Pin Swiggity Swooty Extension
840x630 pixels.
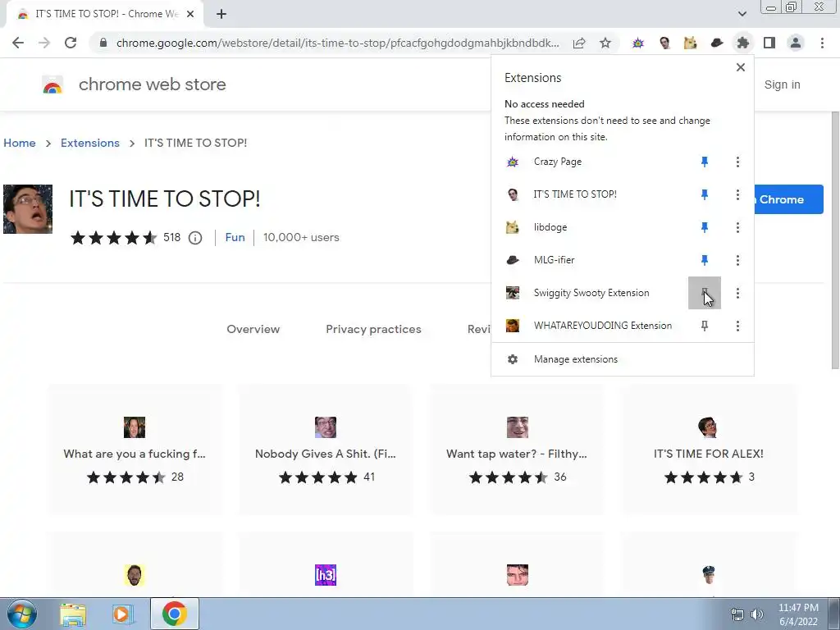pos(705,293)
